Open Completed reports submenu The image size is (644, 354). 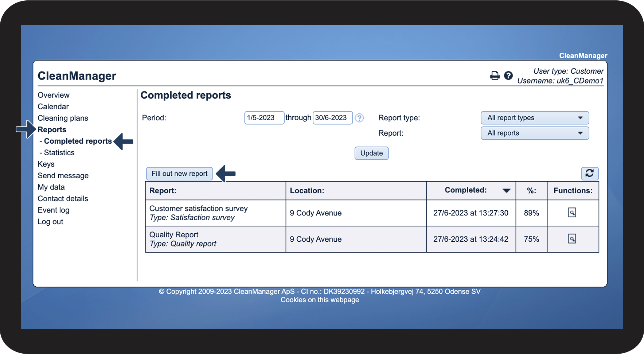78,141
